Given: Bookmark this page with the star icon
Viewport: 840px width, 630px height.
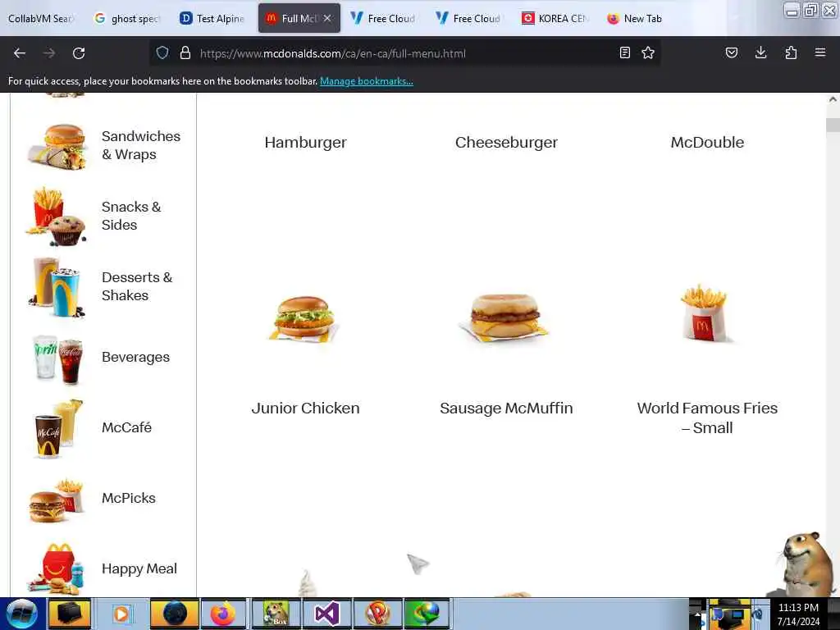Looking at the screenshot, I should click(x=648, y=52).
